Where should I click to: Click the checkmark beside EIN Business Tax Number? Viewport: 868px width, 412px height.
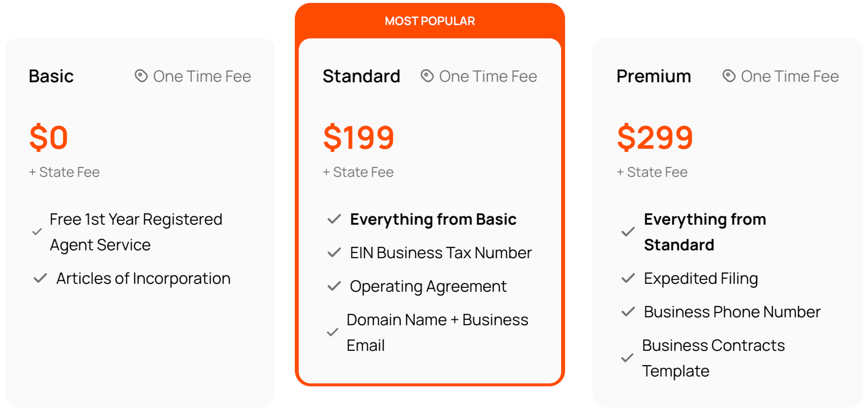pyautogui.click(x=334, y=253)
